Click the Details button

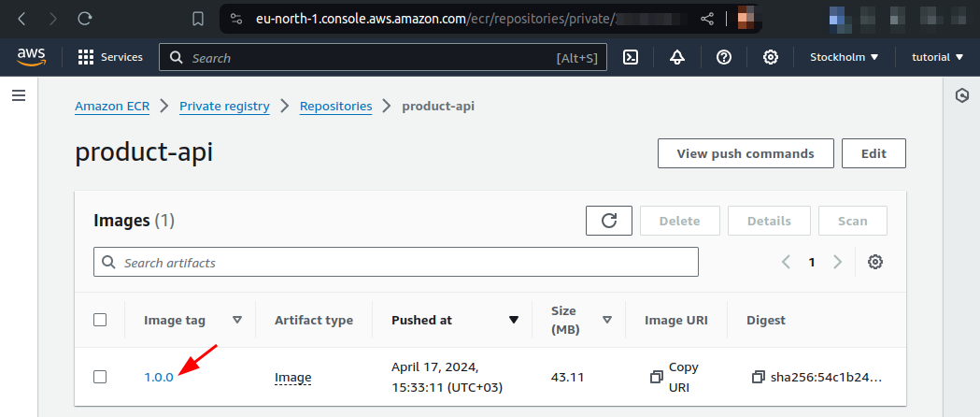coord(770,221)
